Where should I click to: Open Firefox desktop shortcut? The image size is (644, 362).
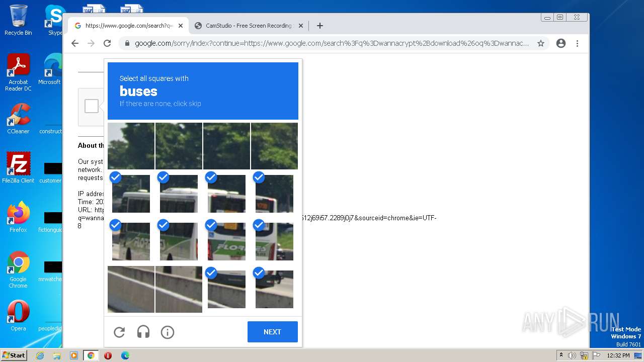coord(18,217)
